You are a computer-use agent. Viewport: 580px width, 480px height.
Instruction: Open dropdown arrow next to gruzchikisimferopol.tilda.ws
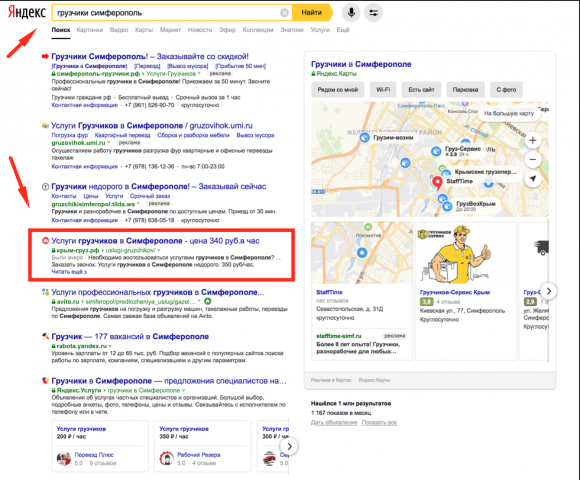click(138, 204)
